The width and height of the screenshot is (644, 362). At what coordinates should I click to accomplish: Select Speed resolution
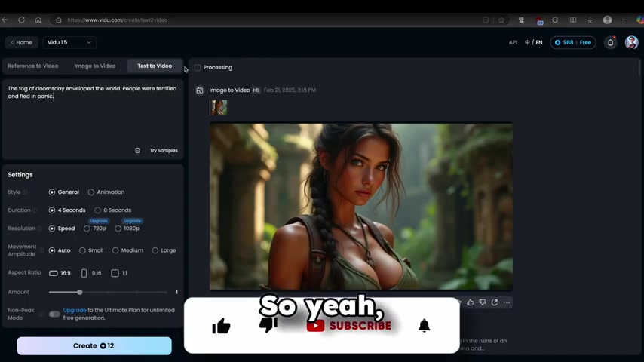[62, 229]
